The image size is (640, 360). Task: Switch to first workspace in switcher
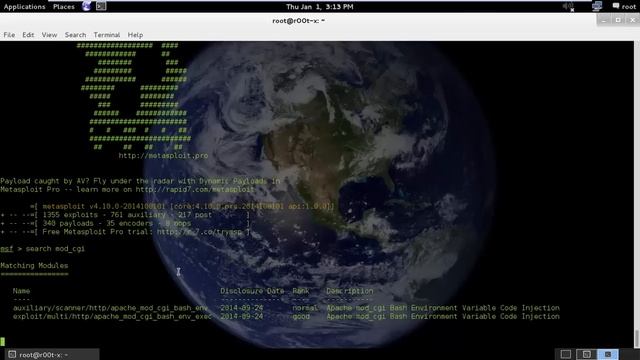coord(566,354)
